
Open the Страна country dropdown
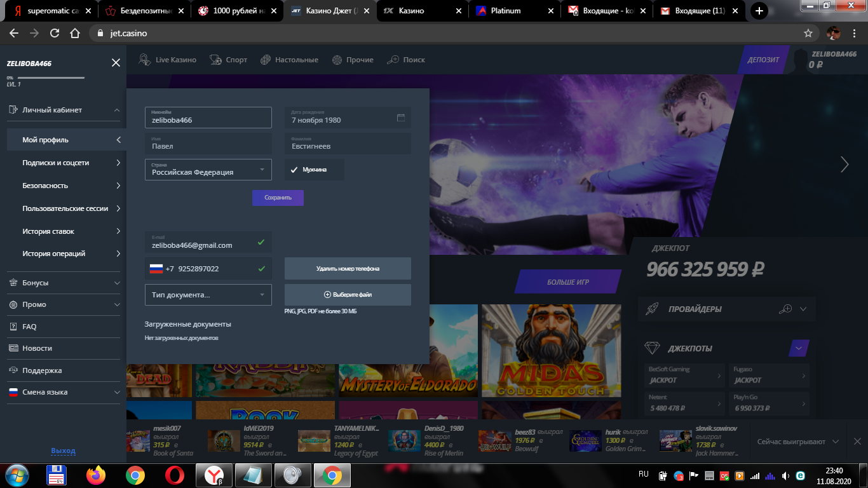pyautogui.click(x=208, y=170)
